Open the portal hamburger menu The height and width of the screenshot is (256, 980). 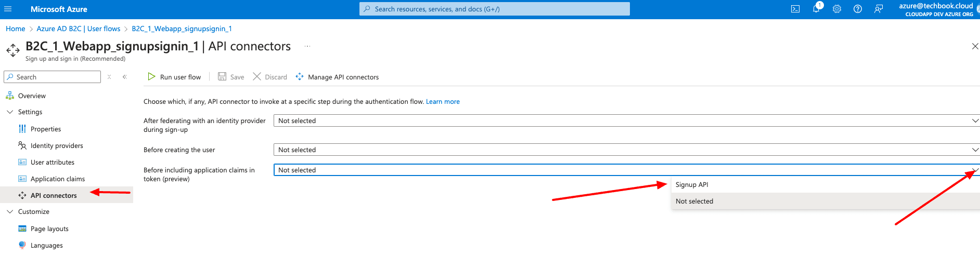pyautogui.click(x=8, y=9)
